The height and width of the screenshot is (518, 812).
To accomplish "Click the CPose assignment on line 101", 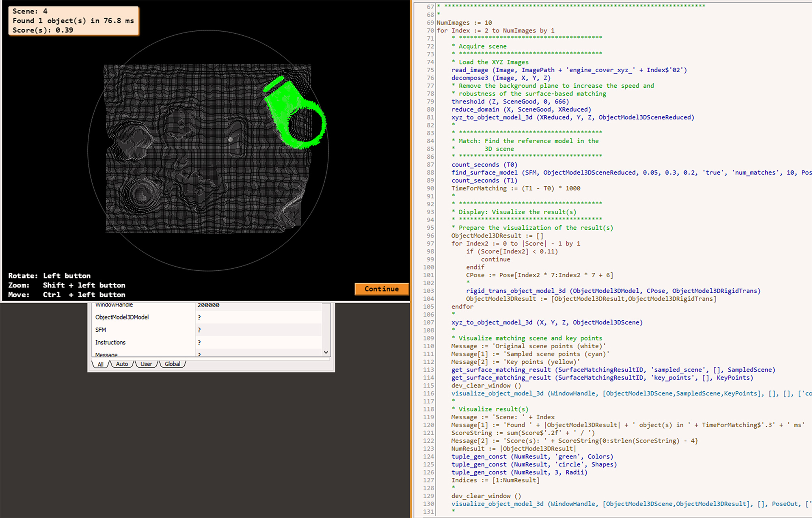I will tap(539, 275).
